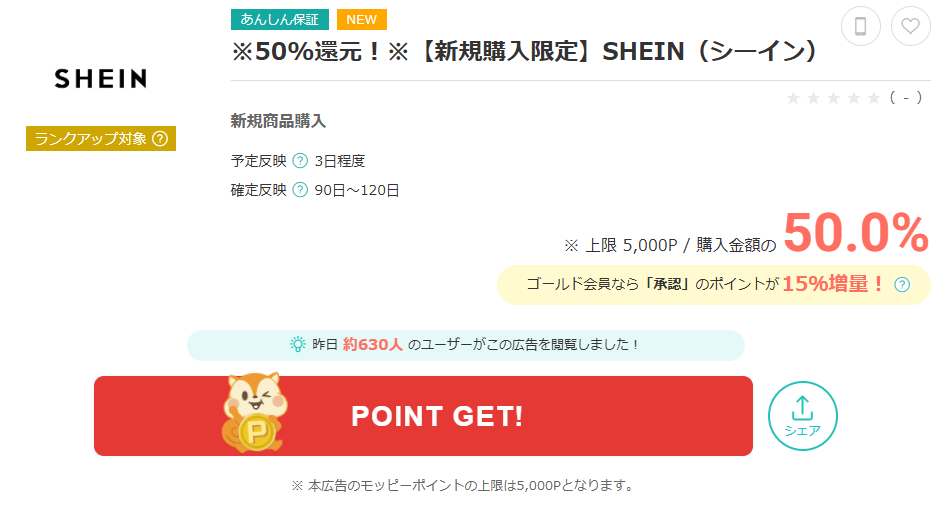The width and height of the screenshot is (948, 507).
Task: Click the orange NEW badge
Action: point(361,19)
